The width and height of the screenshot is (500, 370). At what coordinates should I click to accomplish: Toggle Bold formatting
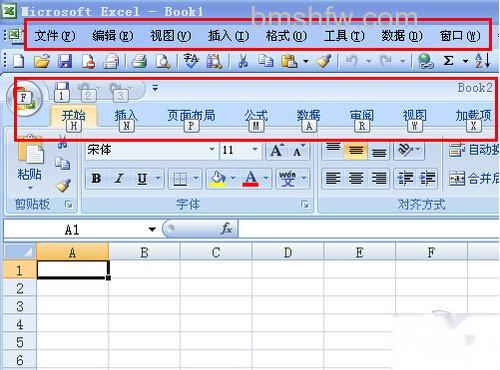click(96, 179)
